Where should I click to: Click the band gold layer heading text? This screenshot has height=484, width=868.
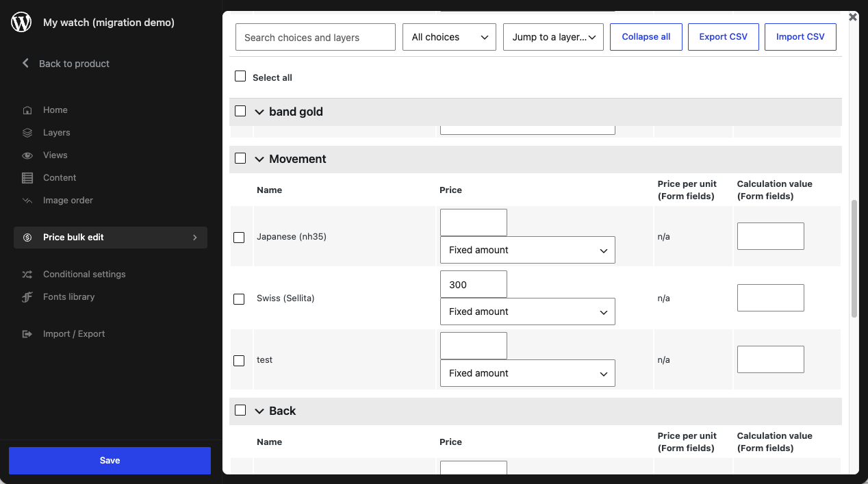click(x=296, y=112)
